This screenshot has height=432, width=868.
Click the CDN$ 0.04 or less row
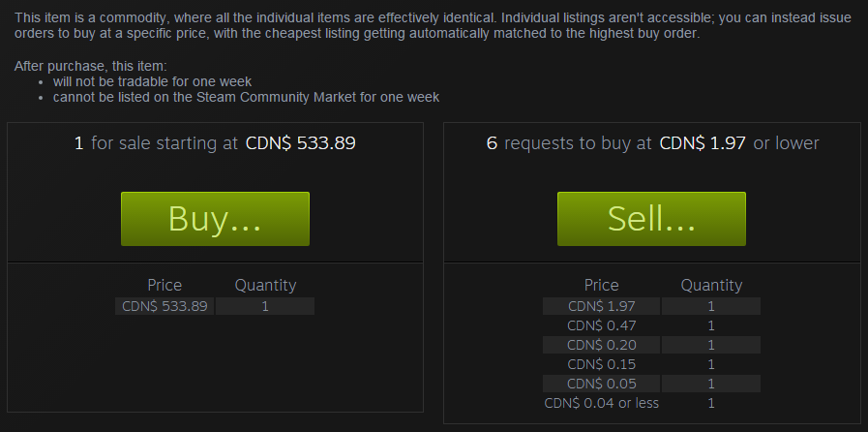pyautogui.click(x=651, y=403)
